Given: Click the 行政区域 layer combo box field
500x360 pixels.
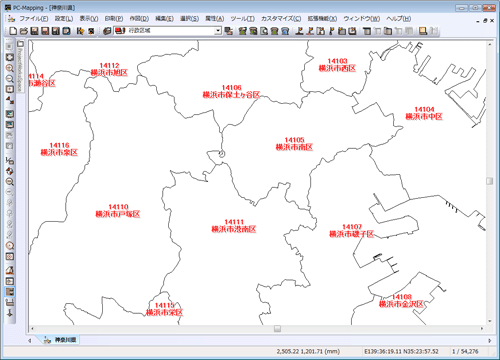Looking at the screenshot, I should [x=168, y=31].
